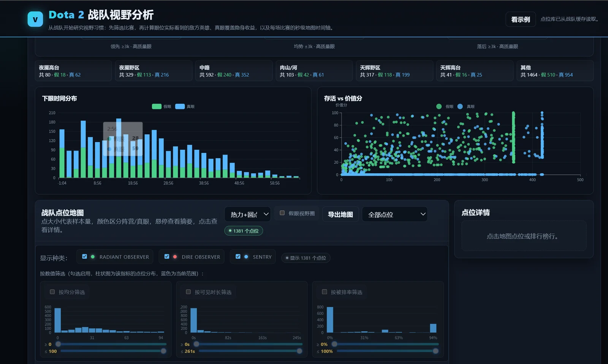Click the 存活 vs 价值分 chart title

click(343, 98)
